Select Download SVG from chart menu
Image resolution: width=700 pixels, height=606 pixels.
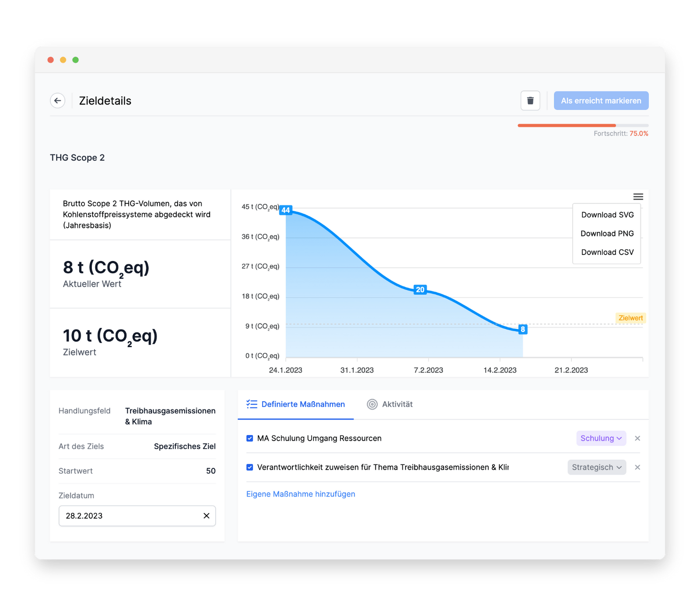[607, 215]
